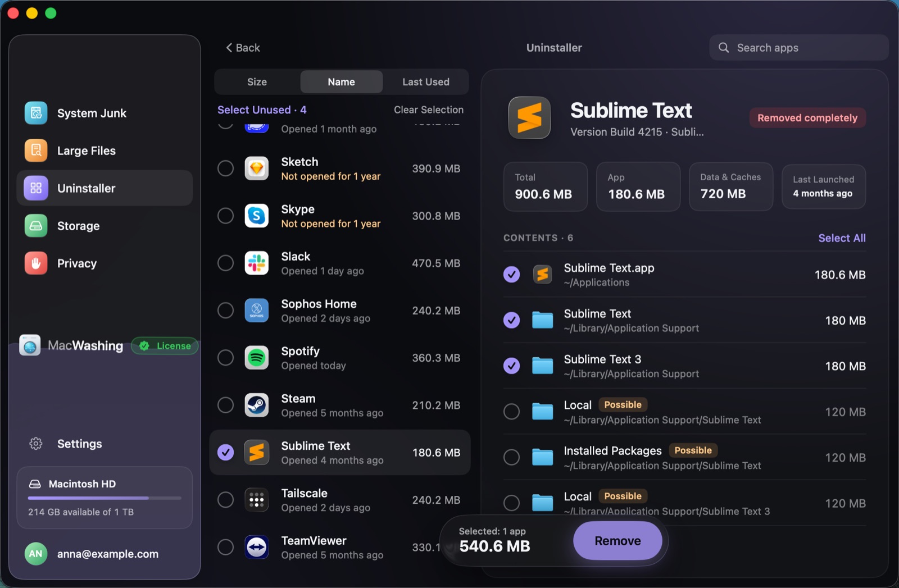
Task: Click the TeamViewer app icon
Action: [x=257, y=547]
